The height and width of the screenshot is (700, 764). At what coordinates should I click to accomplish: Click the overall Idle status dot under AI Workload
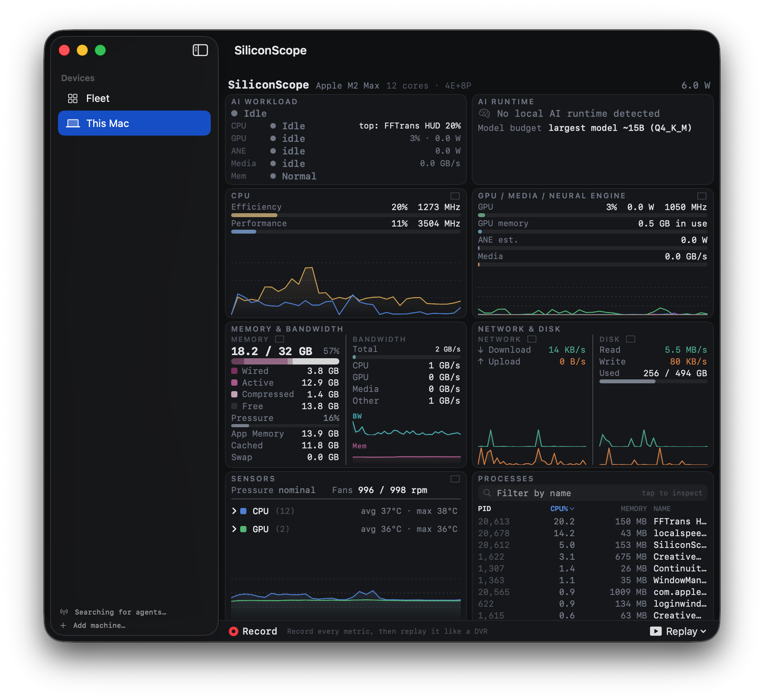[x=234, y=113]
